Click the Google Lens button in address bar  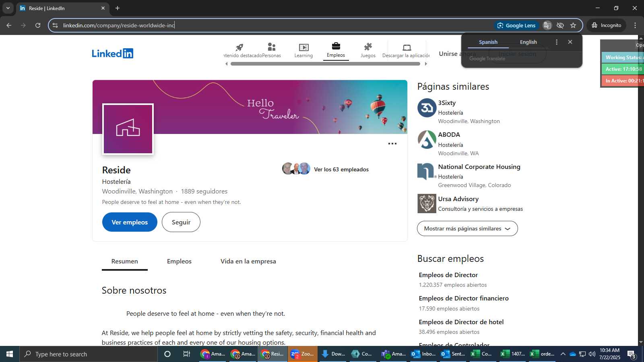point(516,25)
